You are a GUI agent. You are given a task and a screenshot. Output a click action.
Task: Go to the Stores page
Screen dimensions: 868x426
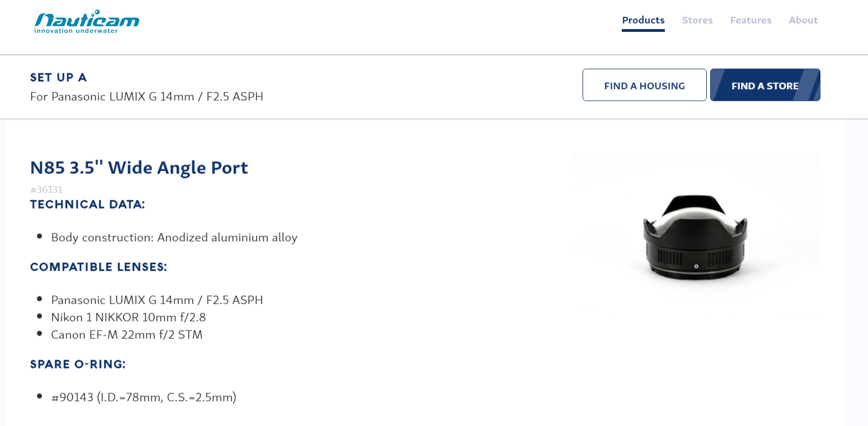pyautogui.click(x=697, y=20)
